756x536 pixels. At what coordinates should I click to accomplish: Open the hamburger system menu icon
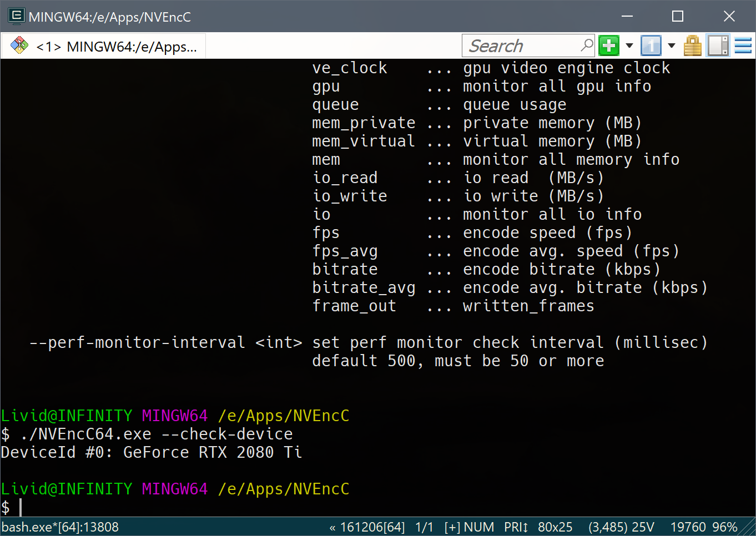click(743, 45)
